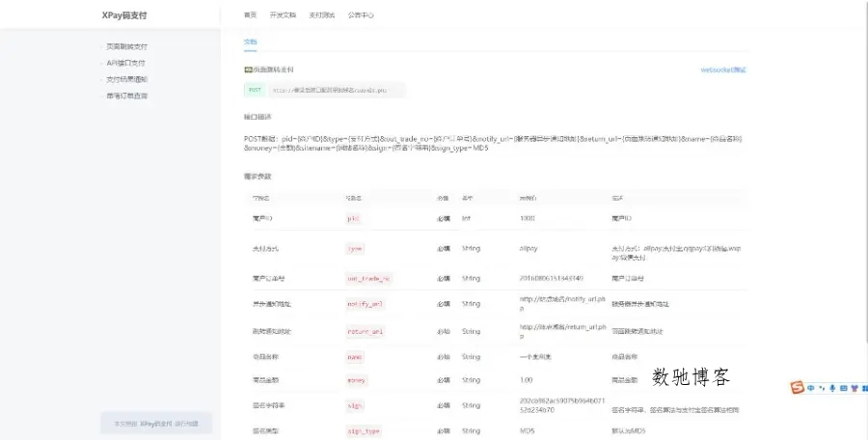Select the 文档 tab
Screen dimensions: 868x440
point(250,41)
